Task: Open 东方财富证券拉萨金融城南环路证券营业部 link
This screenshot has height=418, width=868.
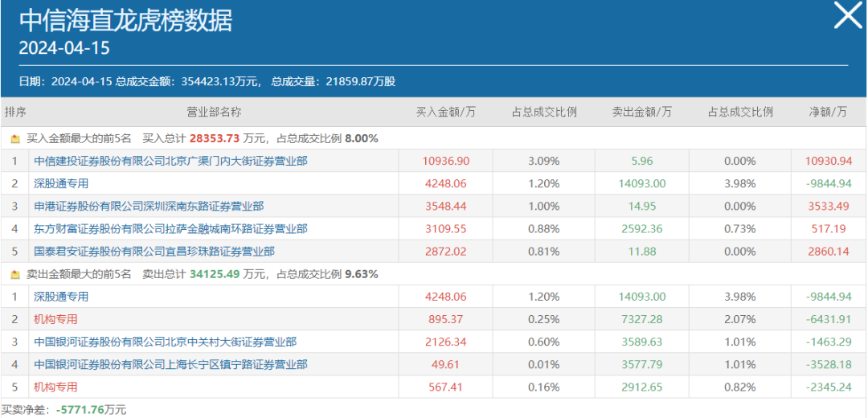Action: pos(170,228)
